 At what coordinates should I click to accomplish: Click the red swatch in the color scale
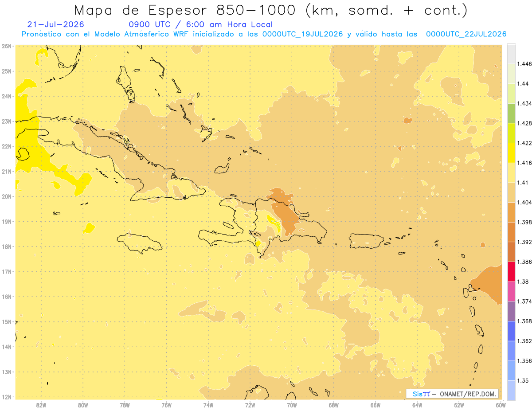pos(511,271)
